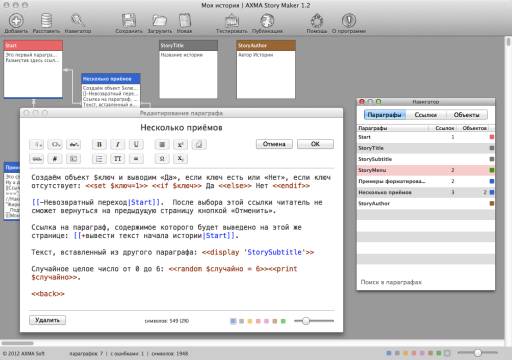This screenshot has height=360, width=512.
Task: Click the Расставить arrange icon
Action: pos(46,21)
